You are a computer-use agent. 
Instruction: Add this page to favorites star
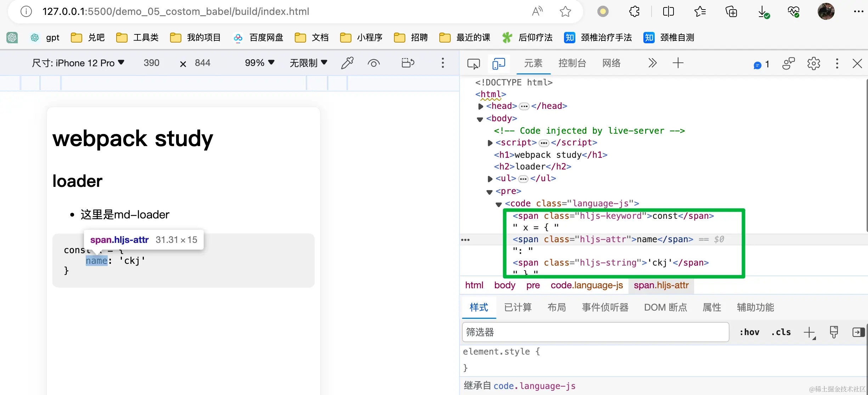tap(565, 12)
